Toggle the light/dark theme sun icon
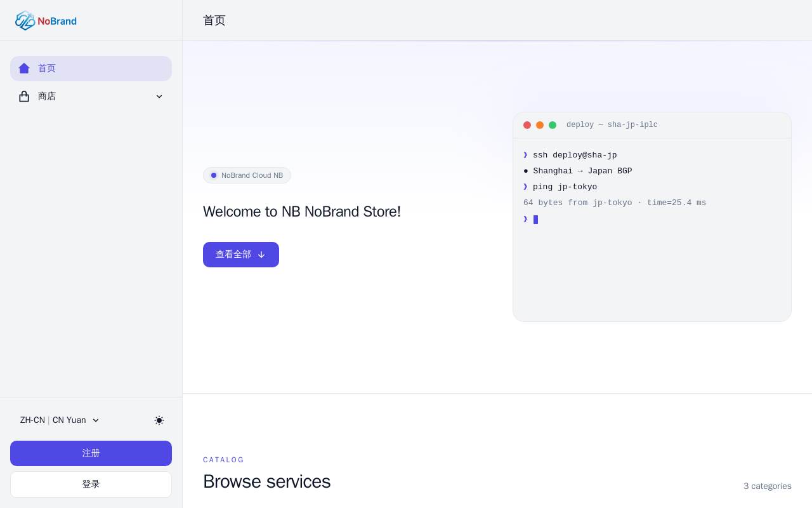The height and width of the screenshot is (508, 812). (159, 420)
